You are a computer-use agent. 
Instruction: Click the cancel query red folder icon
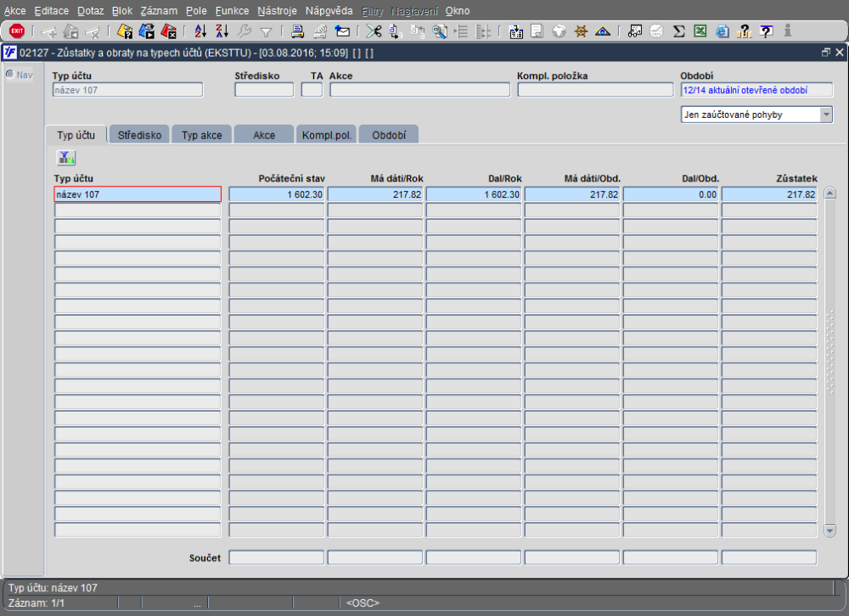tap(169, 31)
